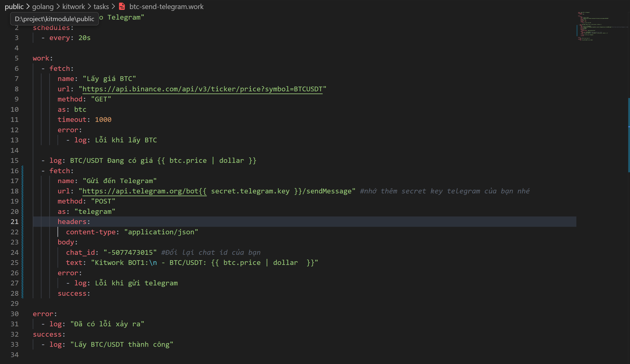Click the red file icon in the breadcrumb
The width and height of the screenshot is (630, 364).
coord(122,6)
